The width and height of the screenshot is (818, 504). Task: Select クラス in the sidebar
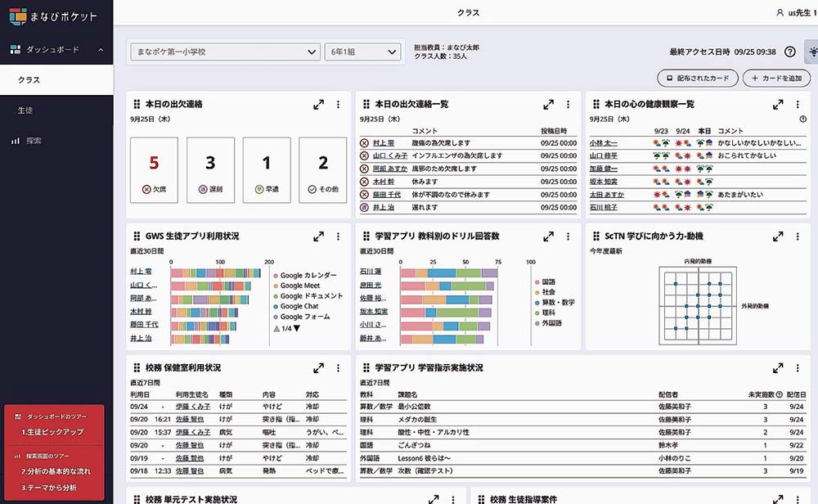pos(29,79)
